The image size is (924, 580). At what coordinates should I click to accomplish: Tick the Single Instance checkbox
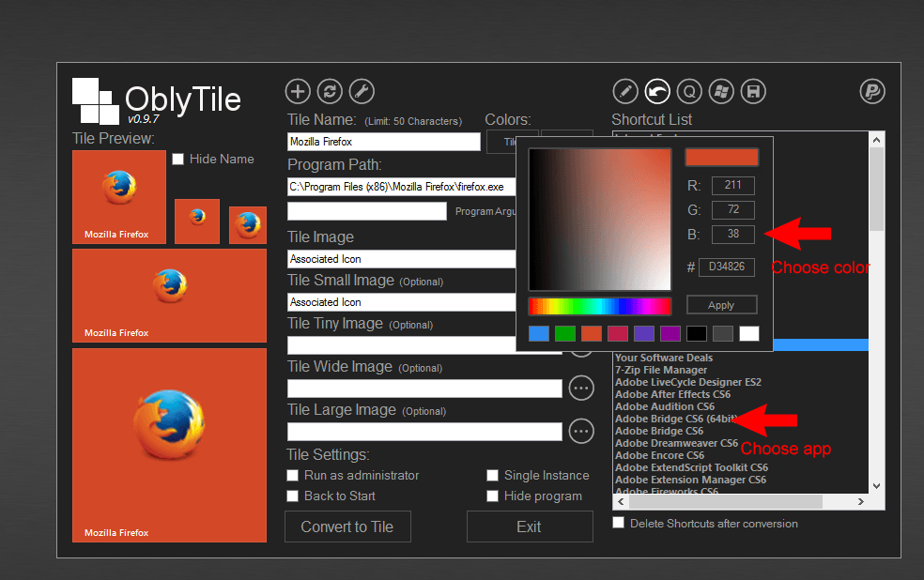pyautogui.click(x=492, y=476)
